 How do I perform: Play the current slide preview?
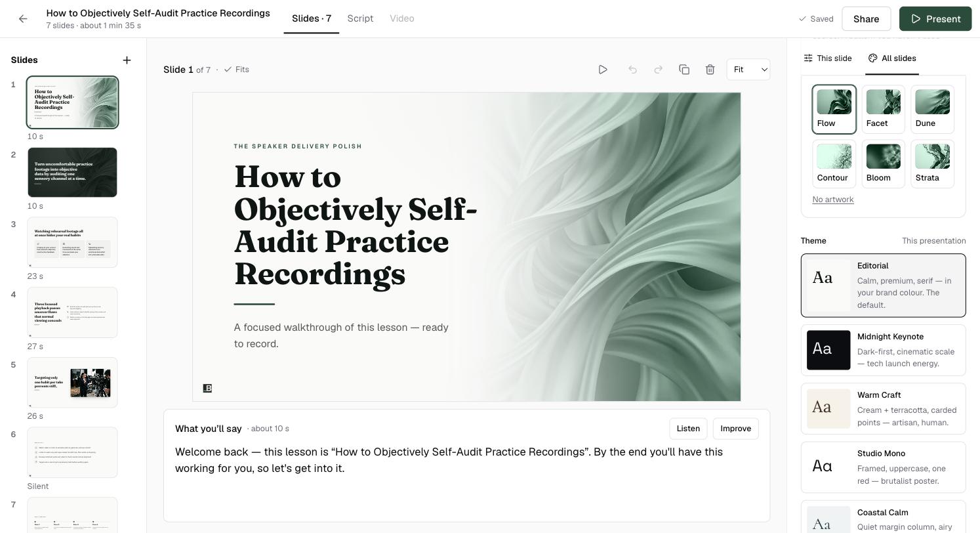pyautogui.click(x=603, y=70)
